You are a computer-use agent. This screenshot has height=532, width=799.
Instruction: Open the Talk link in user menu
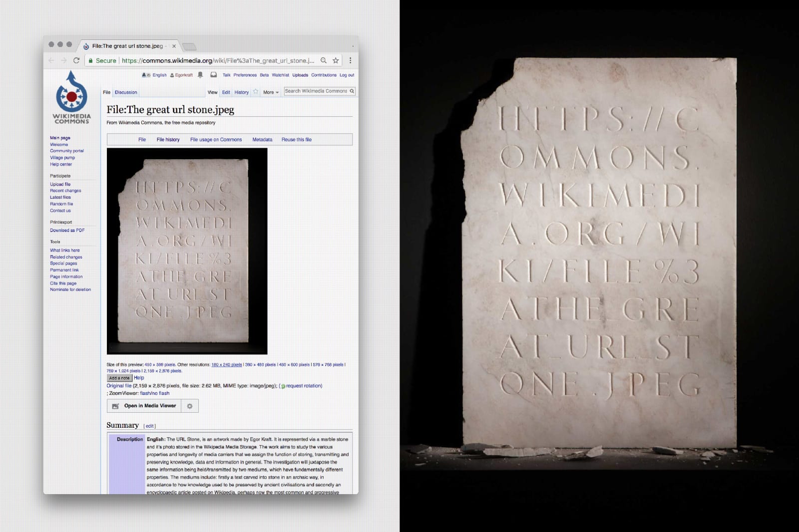pyautogui.click(x=226, y=75)
